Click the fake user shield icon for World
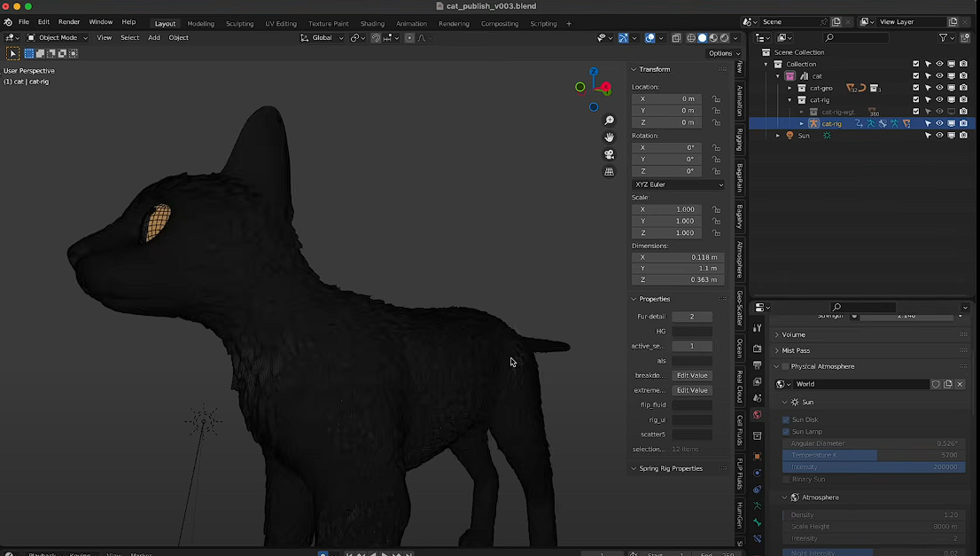 (936, 384)
